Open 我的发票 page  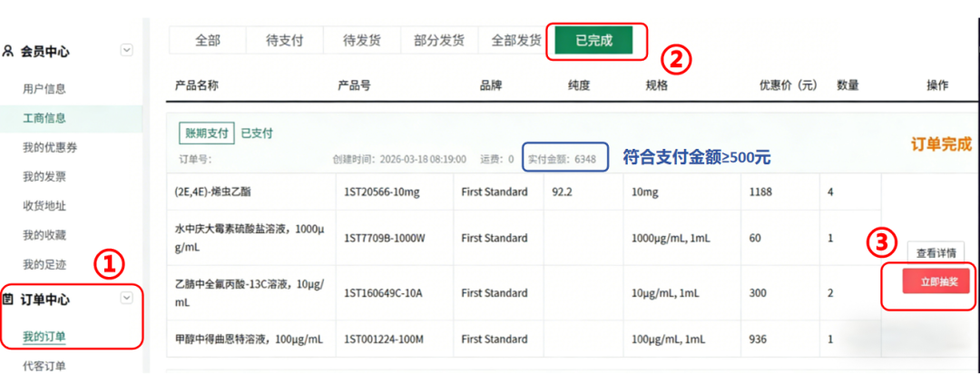pos(44,177)
